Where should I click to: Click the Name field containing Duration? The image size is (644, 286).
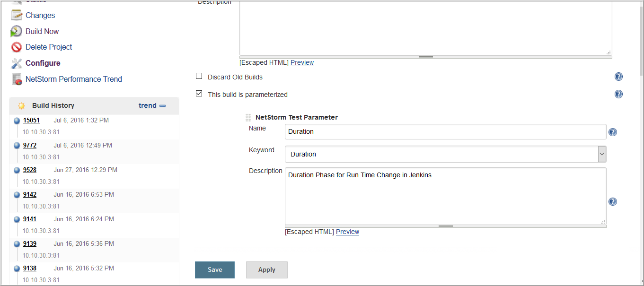click(445, 131)
